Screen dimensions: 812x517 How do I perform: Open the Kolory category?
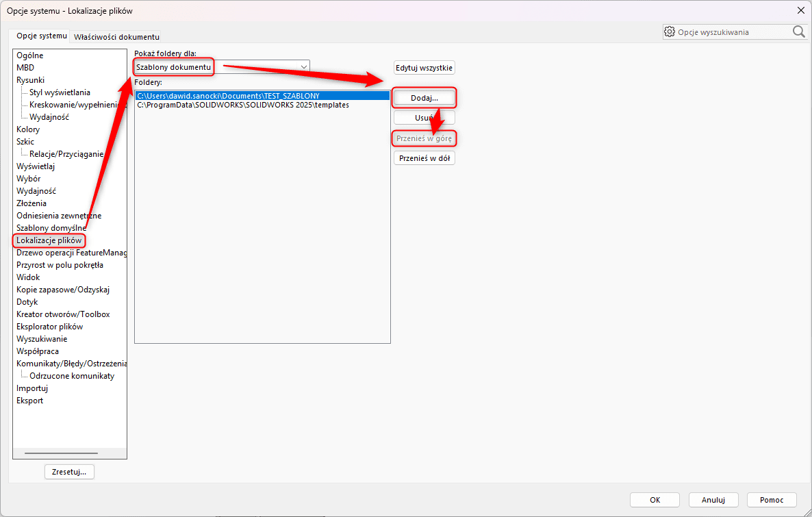[28, 129]
